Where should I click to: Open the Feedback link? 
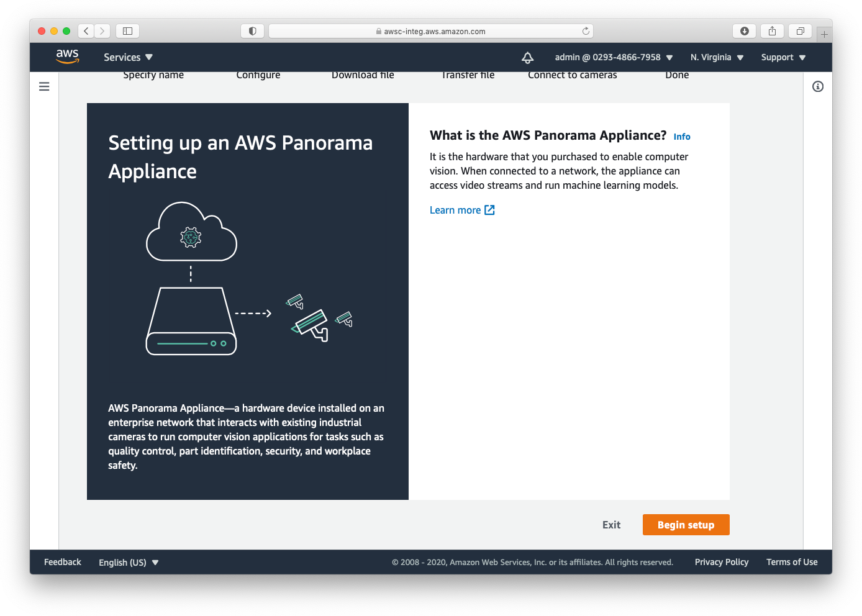63,562
